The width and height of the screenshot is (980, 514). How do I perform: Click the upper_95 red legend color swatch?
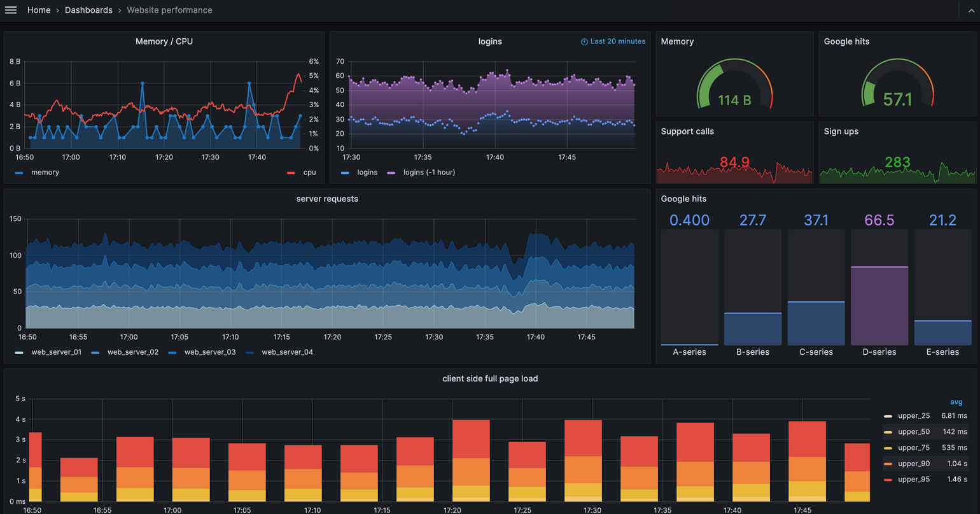tap(888, 480)
